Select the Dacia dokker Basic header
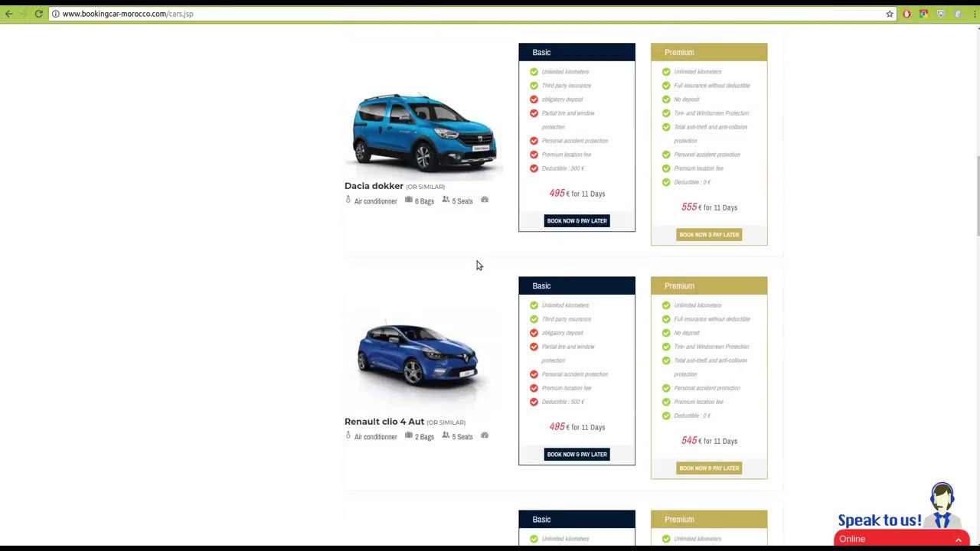Image resolution: width=980 pixels, height=551 pixels. click(x=577, y=52)
